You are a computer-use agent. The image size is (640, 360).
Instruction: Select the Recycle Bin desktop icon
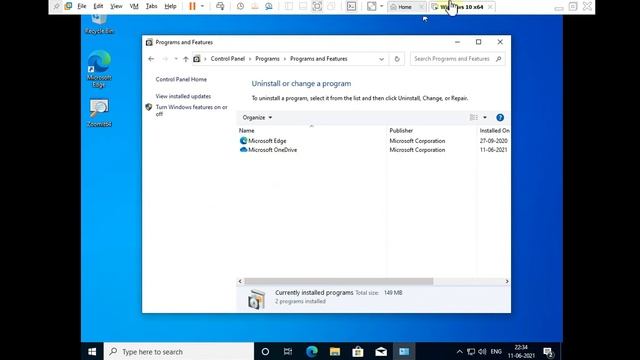pos(99,24)
